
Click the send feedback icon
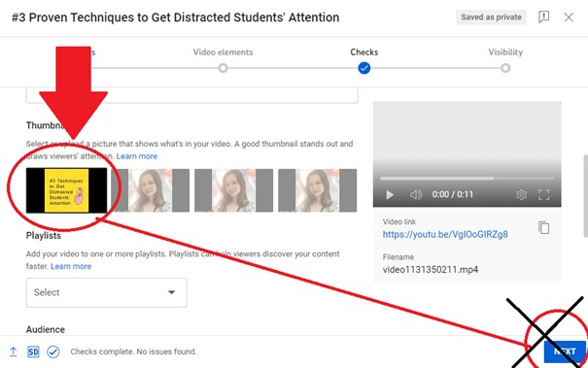point(543,17)
